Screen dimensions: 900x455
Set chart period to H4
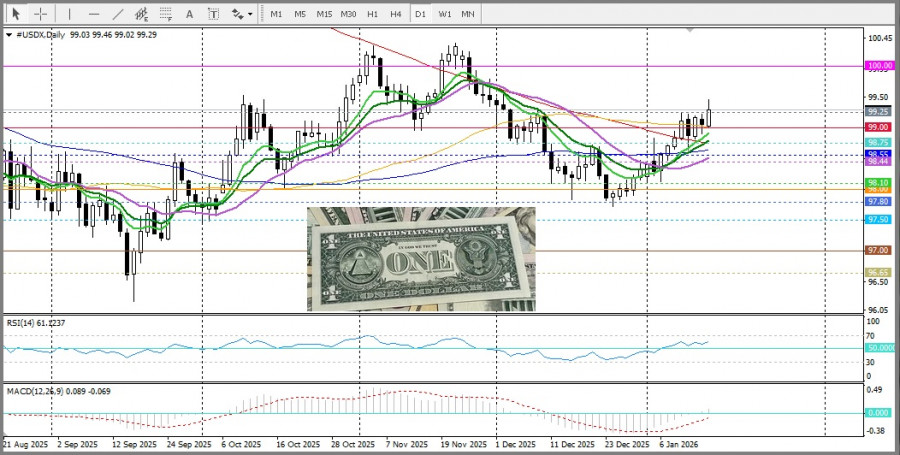(x=396, y=14)
